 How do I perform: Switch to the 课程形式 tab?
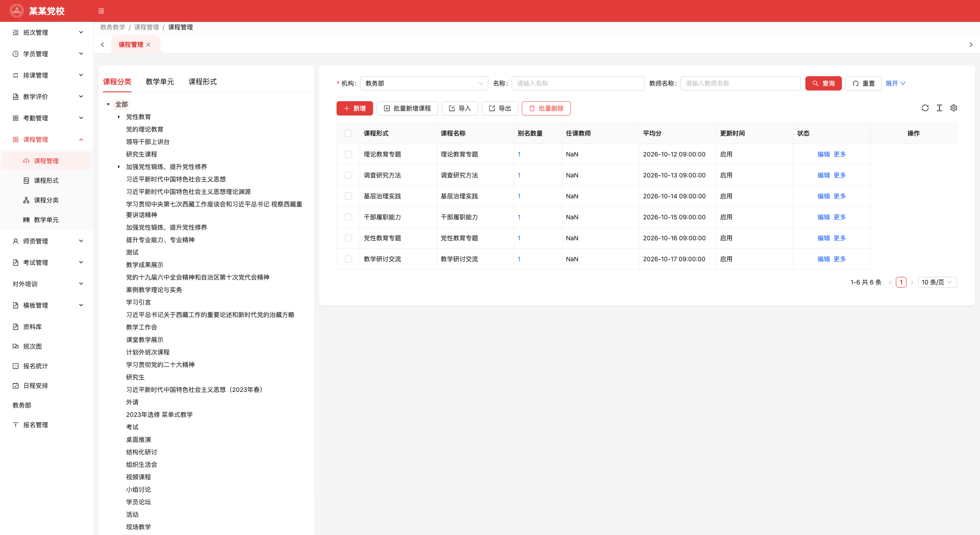pos(203,82)
